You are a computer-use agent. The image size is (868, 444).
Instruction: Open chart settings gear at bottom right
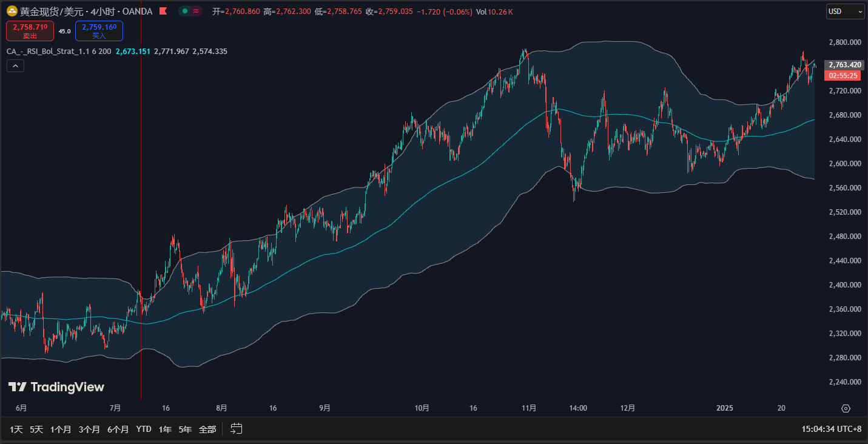(x=846, y=408)
